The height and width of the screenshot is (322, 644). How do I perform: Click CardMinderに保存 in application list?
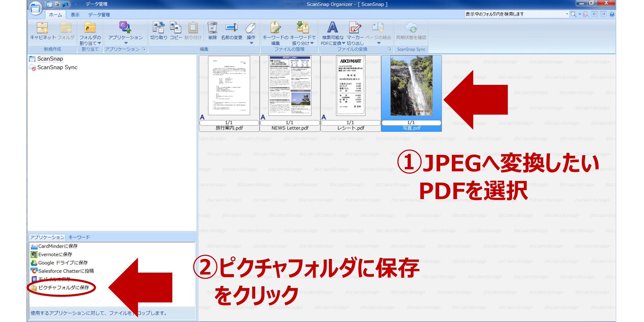54,246
